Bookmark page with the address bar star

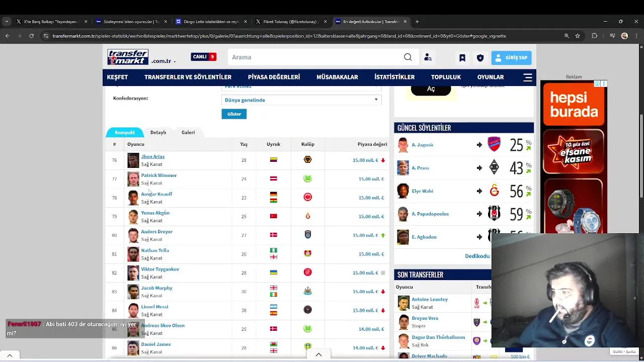[x=578, y=36]
